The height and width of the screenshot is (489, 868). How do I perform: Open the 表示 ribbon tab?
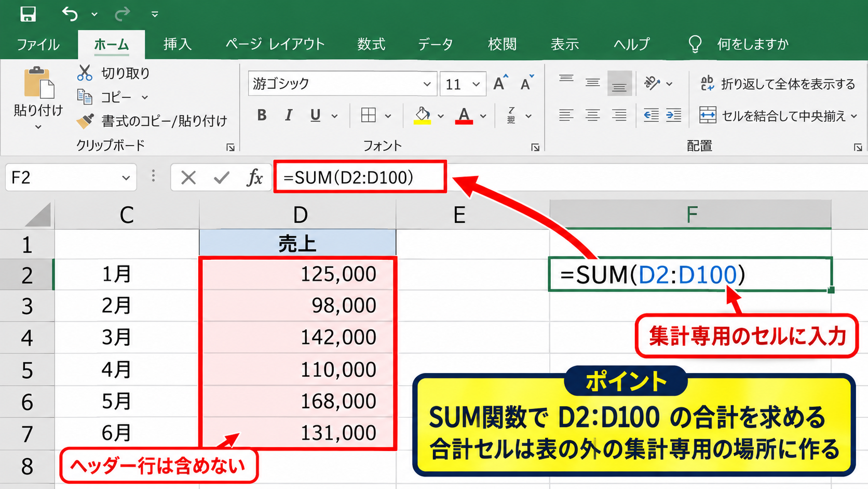pyautogui.click(x=565, y=44)
